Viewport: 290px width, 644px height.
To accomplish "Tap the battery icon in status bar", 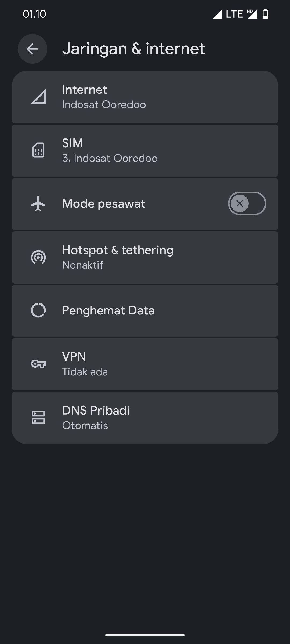I will tap(265, 14).
